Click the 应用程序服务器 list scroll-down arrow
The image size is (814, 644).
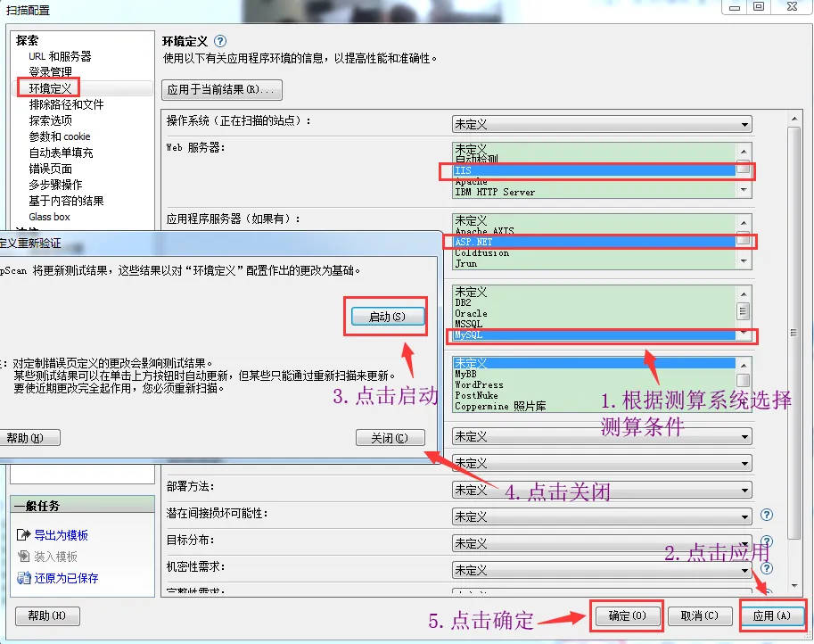744,261
